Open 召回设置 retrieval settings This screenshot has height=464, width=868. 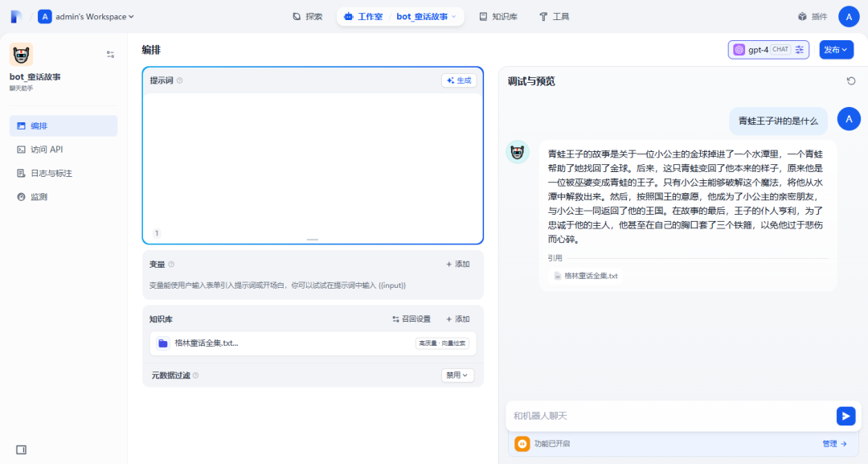coord(411,319)
